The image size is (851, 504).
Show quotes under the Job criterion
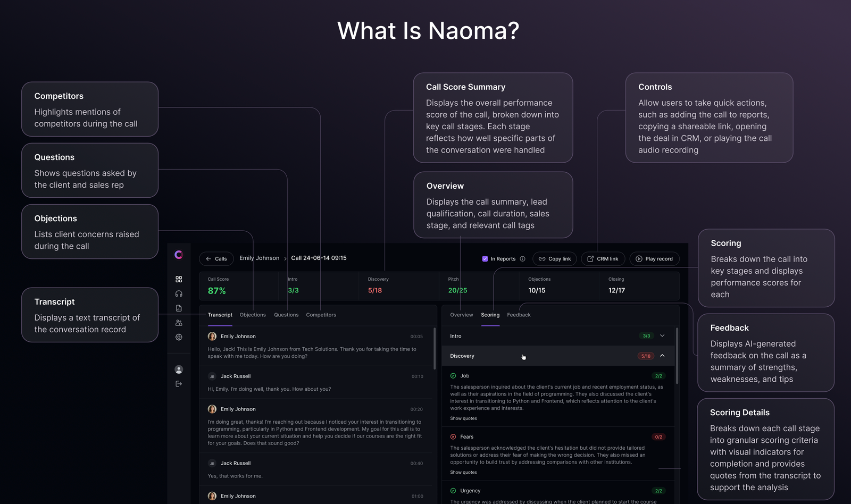tap(463, 418)
